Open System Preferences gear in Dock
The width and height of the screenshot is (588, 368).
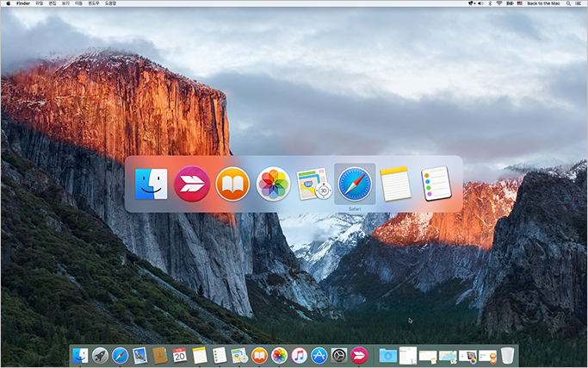pos(339,355)
